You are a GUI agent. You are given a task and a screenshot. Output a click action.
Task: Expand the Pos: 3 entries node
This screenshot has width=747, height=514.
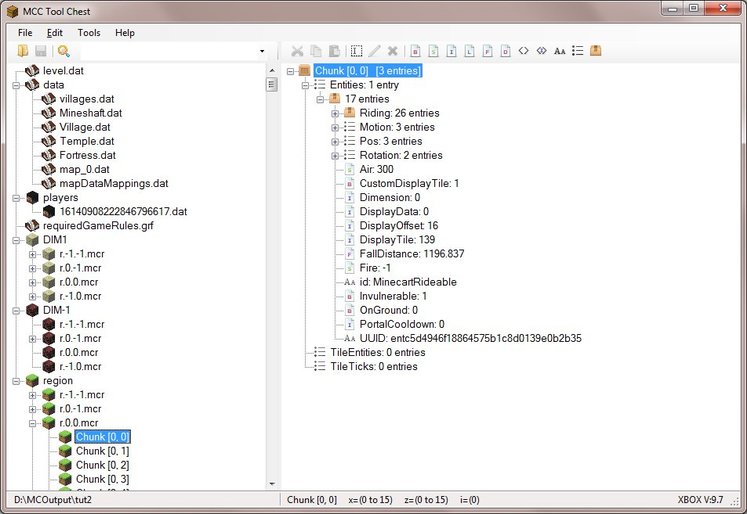click(x=335, y=142)
